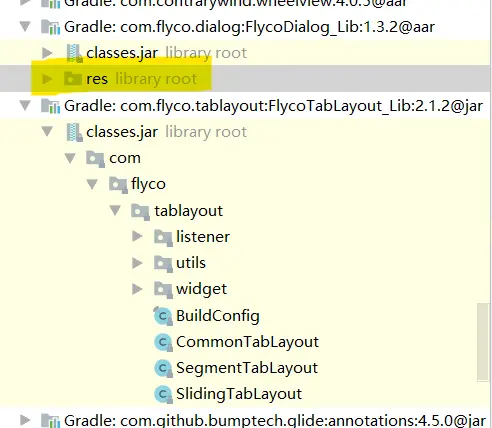Click the FlycoDialog_Lib library icon
492x428 pixels.
[x=50, y=27]
